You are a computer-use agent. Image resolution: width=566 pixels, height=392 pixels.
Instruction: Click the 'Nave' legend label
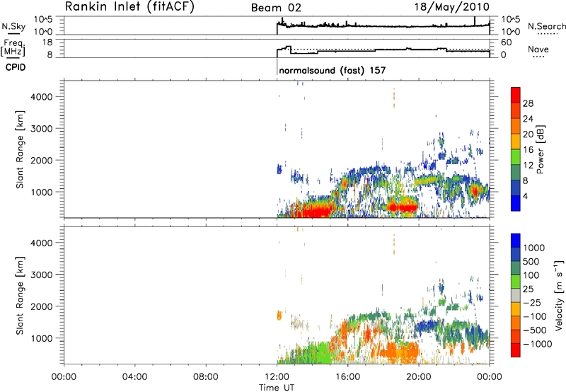click(538, 49)
